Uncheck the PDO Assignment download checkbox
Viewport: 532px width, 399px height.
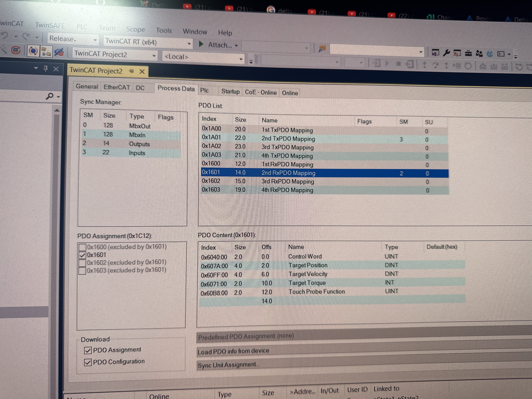coord(88,350)
